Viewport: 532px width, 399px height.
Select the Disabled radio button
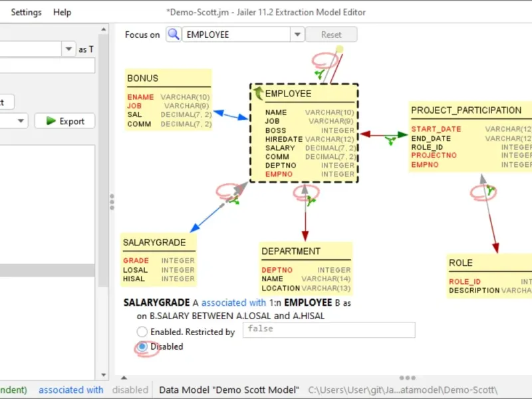pos(142,346)
